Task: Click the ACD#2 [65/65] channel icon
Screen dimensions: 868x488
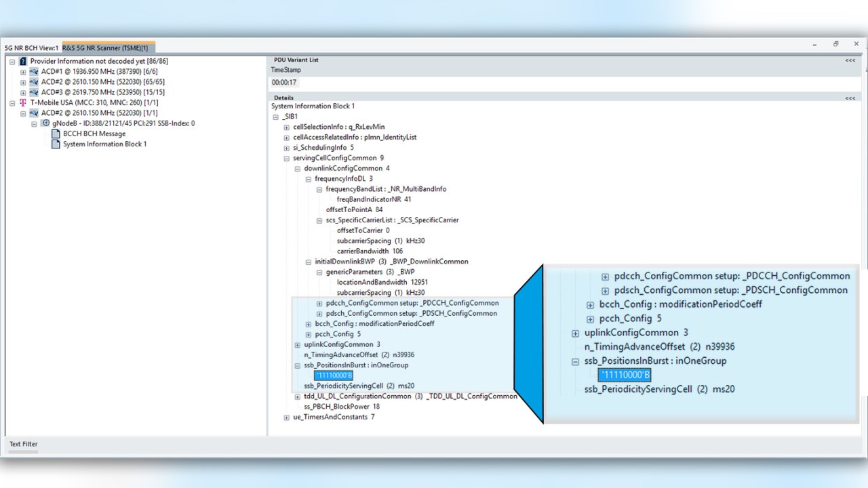Action: 34,81
